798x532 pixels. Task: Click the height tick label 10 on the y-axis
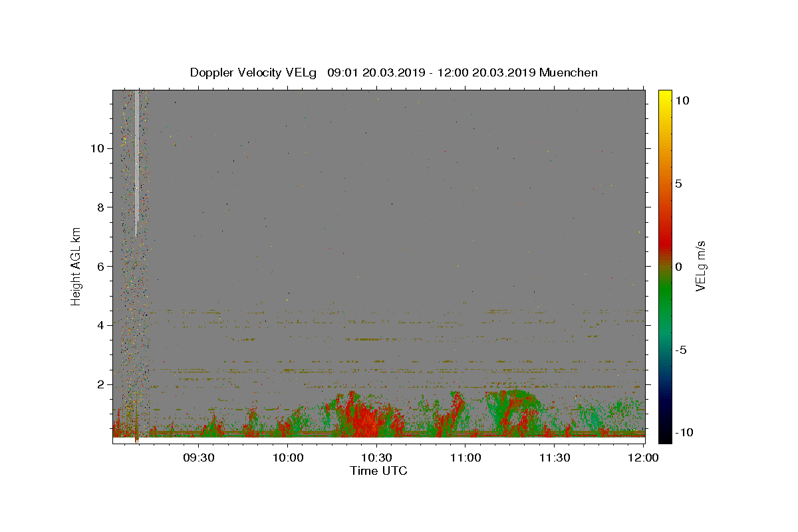point(97,148)
